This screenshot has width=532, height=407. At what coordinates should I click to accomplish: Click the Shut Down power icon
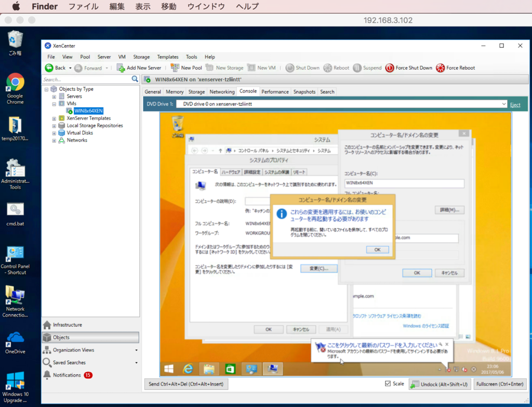pyautogui.click(x=290, y=68)
